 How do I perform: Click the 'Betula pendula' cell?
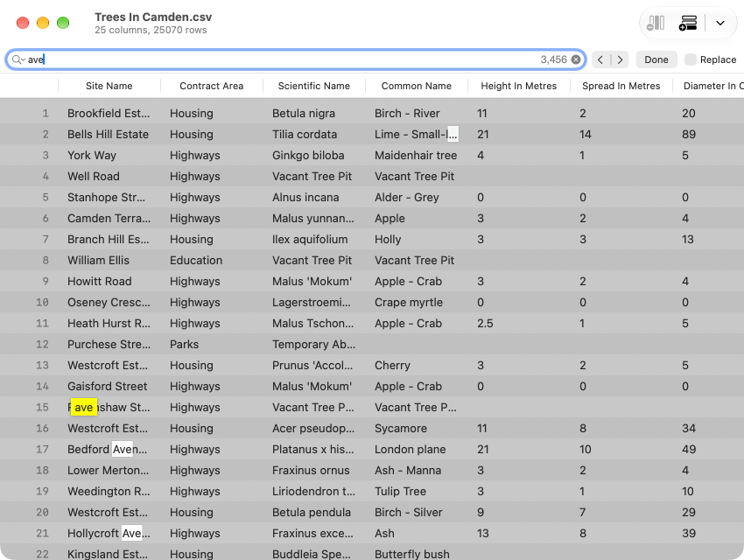[312, 512]
